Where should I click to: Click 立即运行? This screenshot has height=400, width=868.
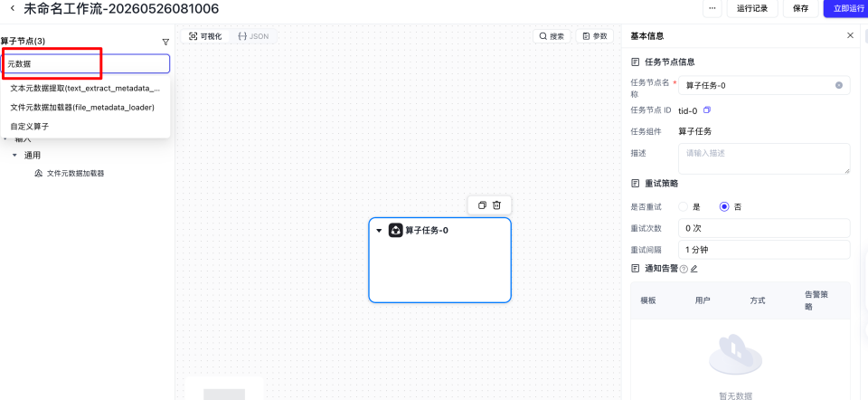847,8
